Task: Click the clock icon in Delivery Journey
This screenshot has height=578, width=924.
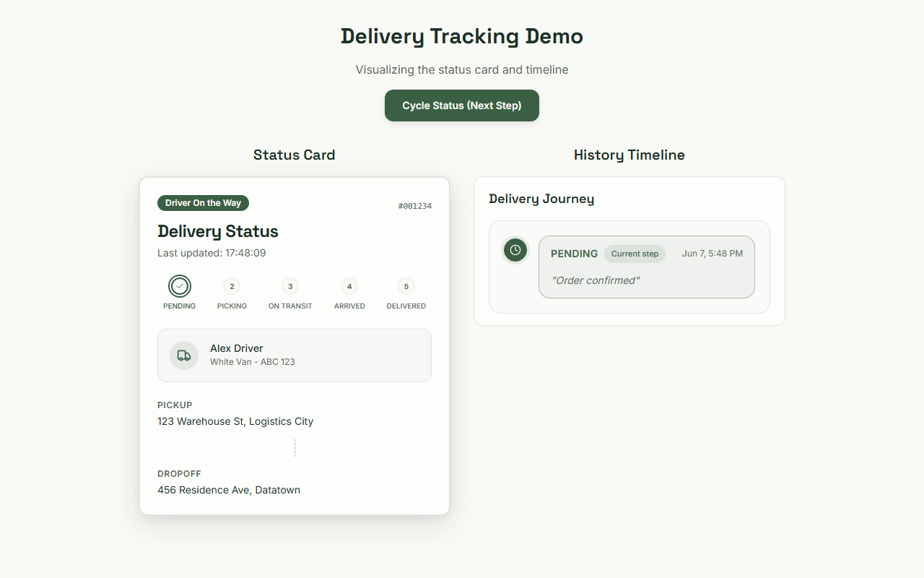Action: coord(515,250)
